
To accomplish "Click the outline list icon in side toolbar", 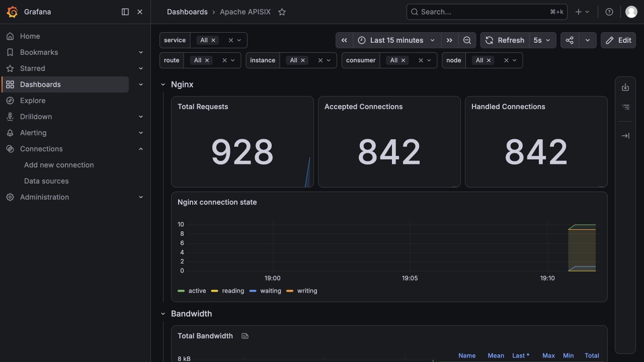I will tap(625, 107).
